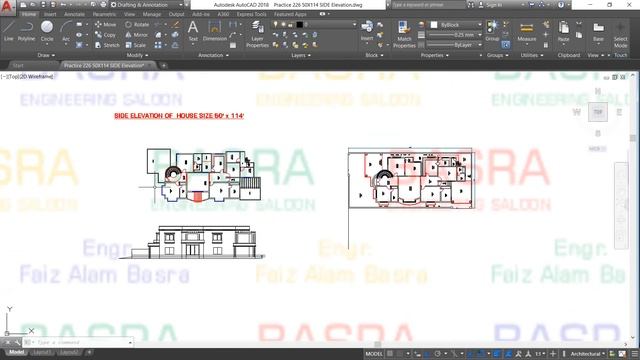Activate the Stretch command
Viewport: 640px width, 360px height.
click(x=107, y=45)
